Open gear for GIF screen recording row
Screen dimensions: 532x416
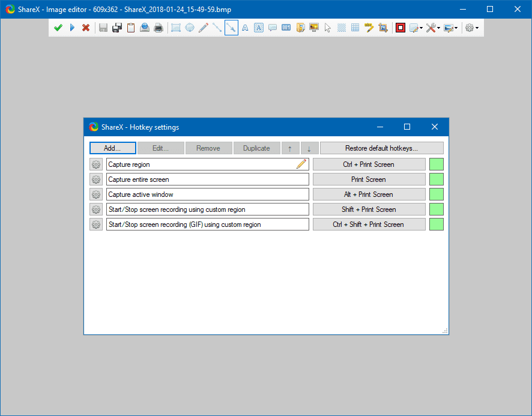pos(96,224)
